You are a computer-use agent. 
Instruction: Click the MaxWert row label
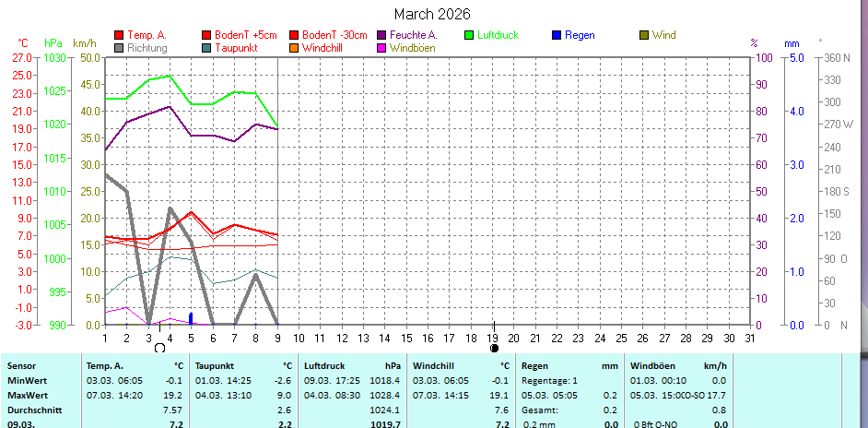[x=29, y=395]
